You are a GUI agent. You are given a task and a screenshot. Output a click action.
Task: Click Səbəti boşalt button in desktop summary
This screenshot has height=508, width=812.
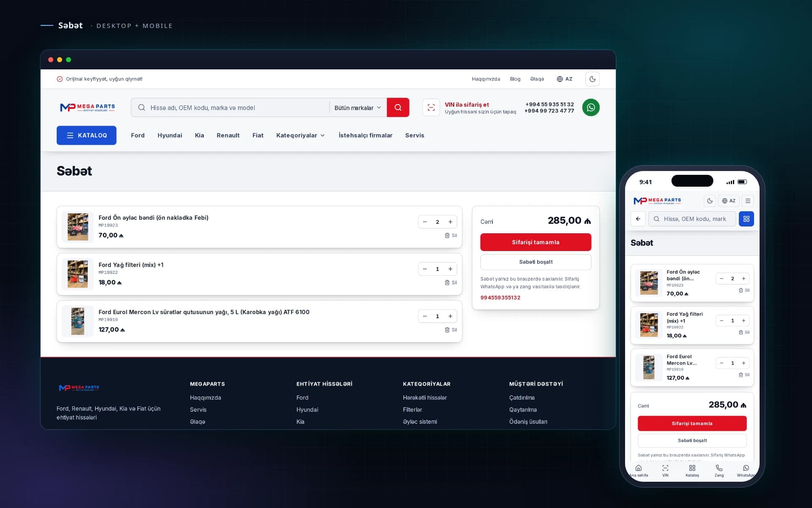[x=535, y=262]
